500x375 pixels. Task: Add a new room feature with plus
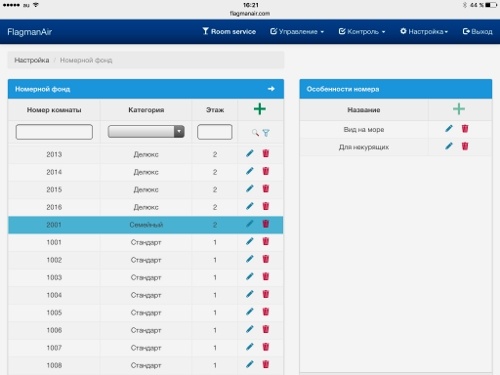[459, 109]
